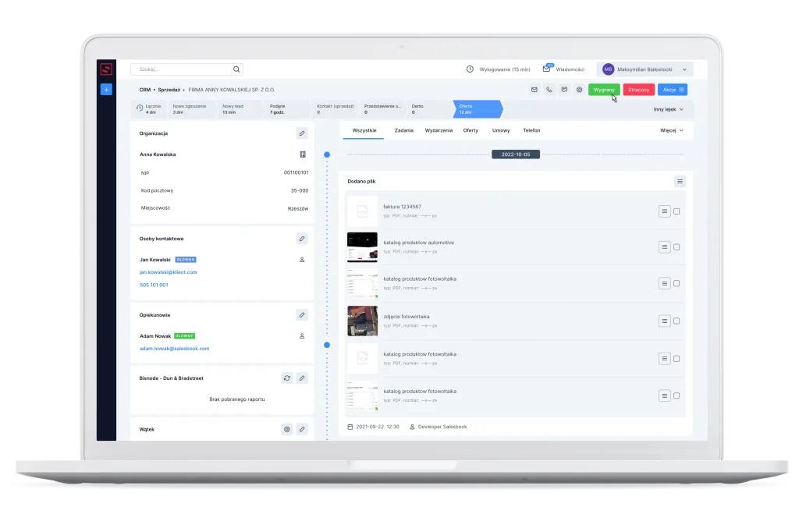Click the blue plus button in the sidebar
799x532 pixels.
pyautogui.click(x=106, y=90)
